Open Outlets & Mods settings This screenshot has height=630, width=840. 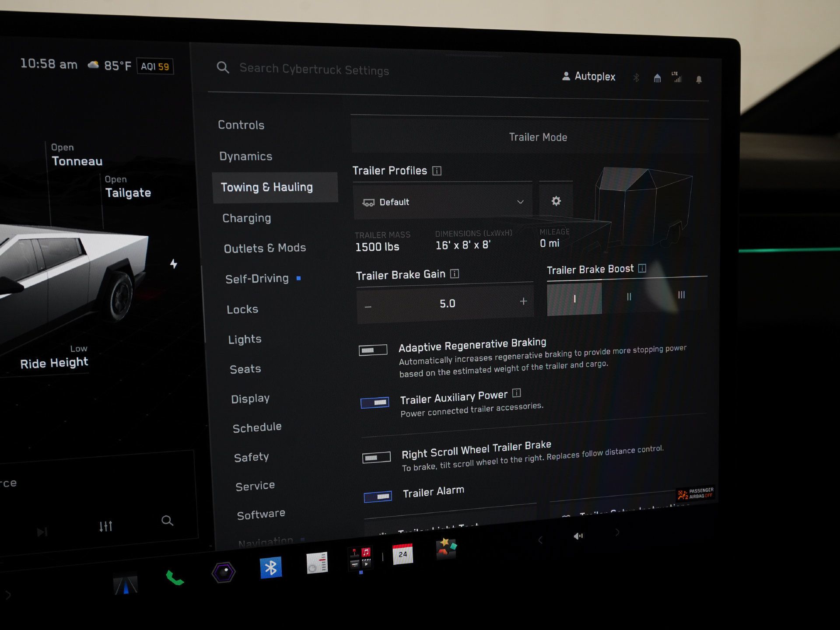265,248
